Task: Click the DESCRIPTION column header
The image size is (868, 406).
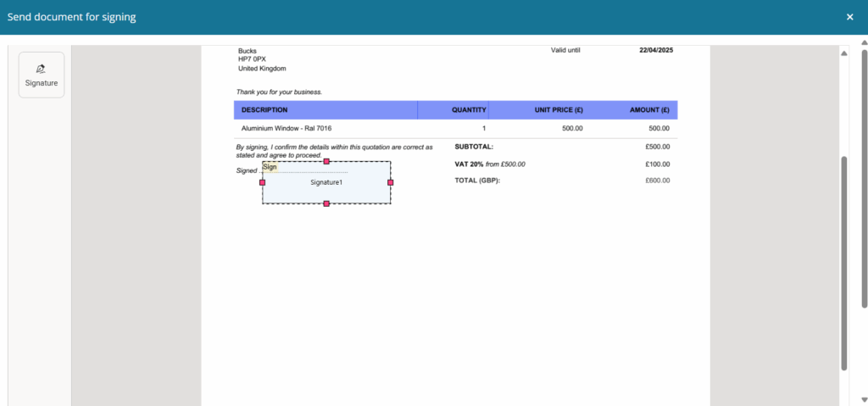Action: pos(264,110)
